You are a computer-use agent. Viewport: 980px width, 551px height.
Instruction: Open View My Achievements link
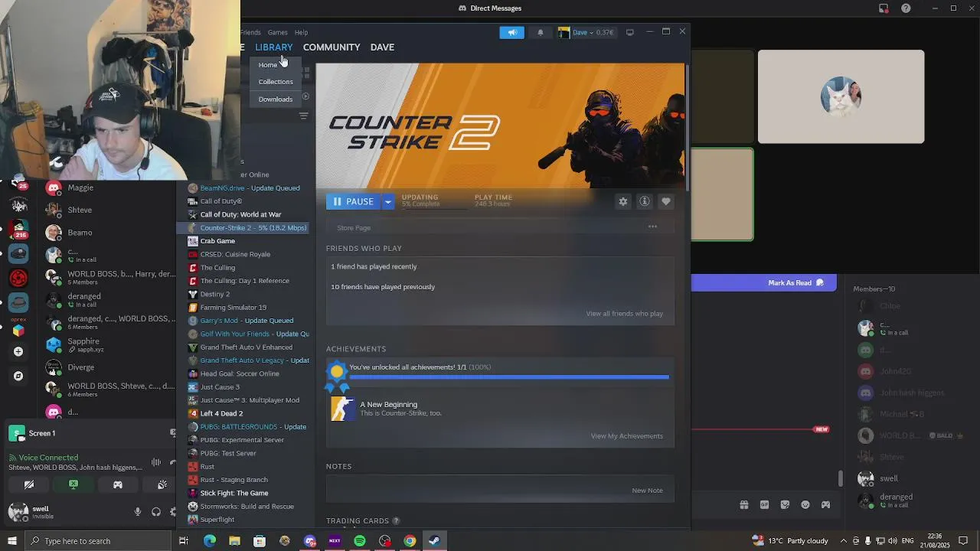tap(627, 436)
